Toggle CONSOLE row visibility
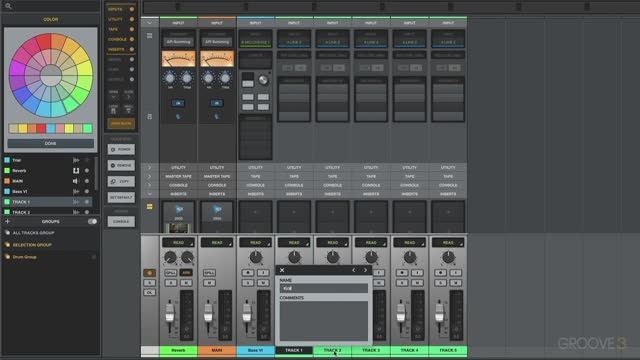The height and width of the screenshot is (360, 640). 131,39
